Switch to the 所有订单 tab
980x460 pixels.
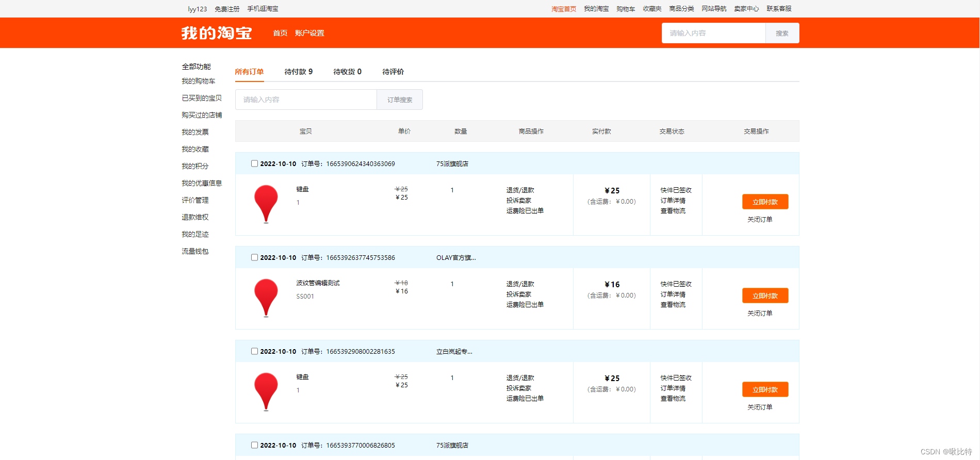tap(249, 72)
